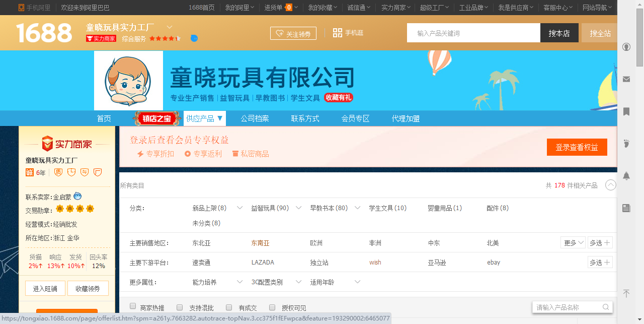Click the red 实力商家 tag under shop name

(x=101, y=38)
